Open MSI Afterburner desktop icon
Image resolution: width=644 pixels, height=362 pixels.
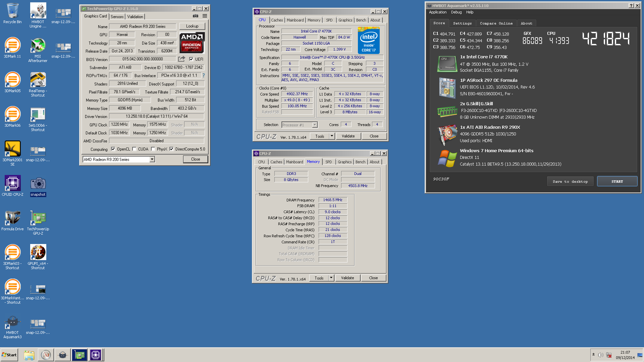38,50
